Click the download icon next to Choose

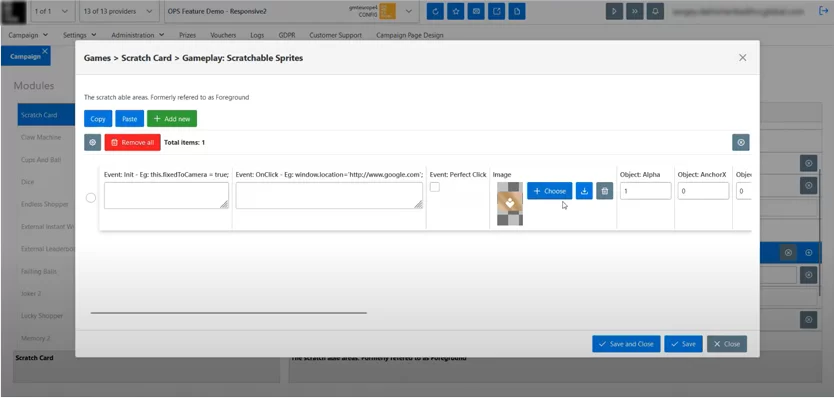click(584, 191)
